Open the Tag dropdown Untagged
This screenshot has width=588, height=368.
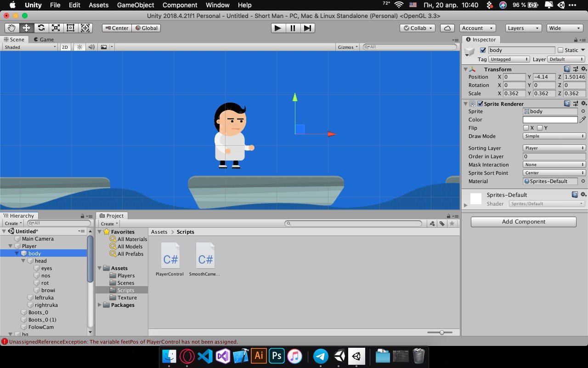click(509, 59)
